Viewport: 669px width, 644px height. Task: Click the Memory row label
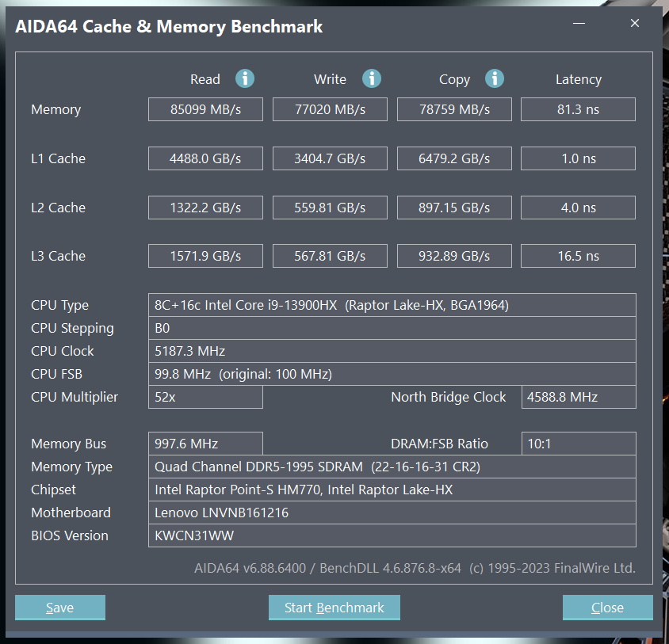[56, 109]
